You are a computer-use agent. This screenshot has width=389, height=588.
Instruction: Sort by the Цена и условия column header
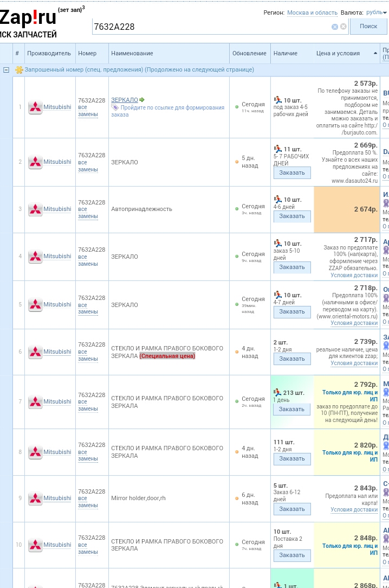point(338,53)
